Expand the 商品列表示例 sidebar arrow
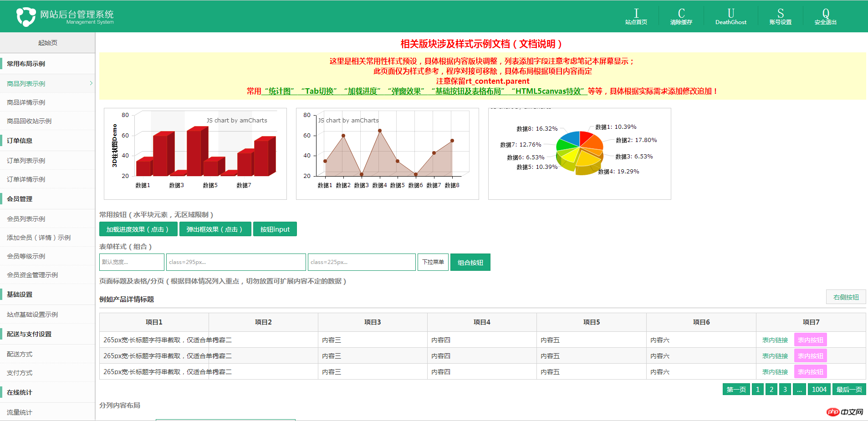This screenshot has width=868, height=421. (91, 83)
